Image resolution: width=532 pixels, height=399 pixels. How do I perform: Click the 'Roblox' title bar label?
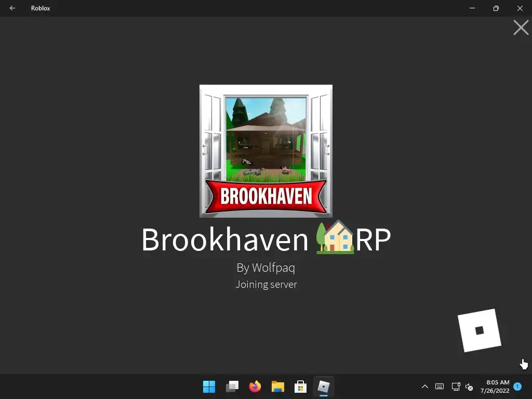click(x=41, y=8)
